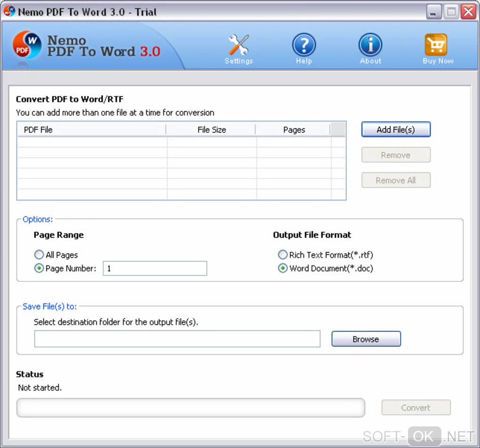Click the Remove button
Image resolution: width=480 pixels, height=448 pixels.
tap(396, 155)
